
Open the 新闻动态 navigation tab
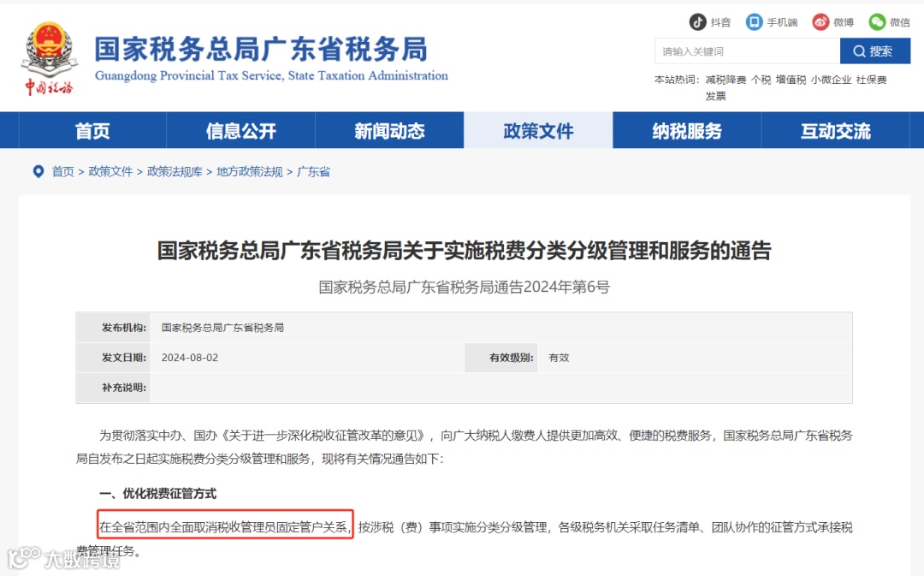pyautogui.click(x=389, y=130)
